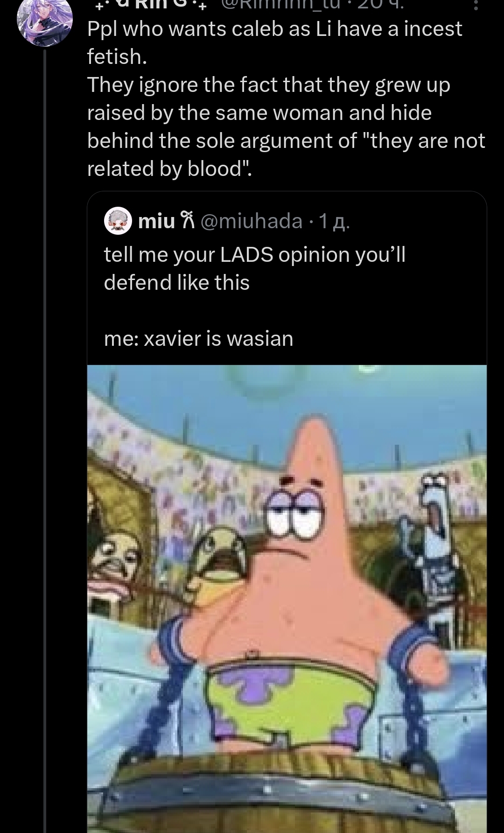Tap the line 'They ignore the fact'
This screenshot has height=833, width=504.
268,85
